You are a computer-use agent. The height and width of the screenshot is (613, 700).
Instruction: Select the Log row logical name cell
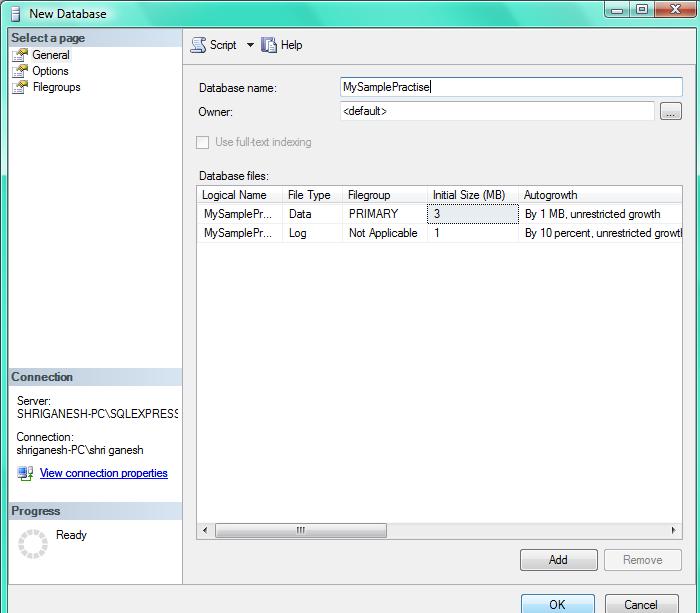(x=239, y=233)
